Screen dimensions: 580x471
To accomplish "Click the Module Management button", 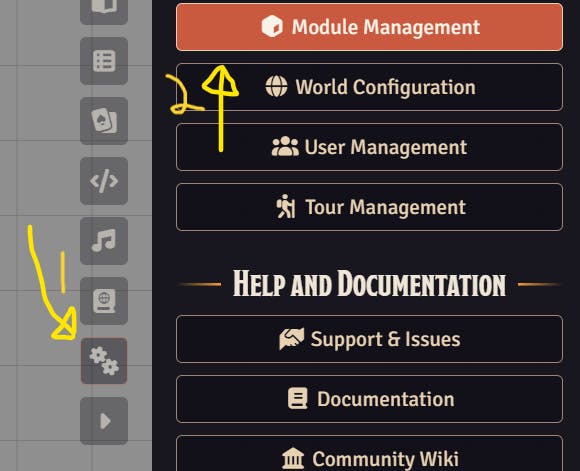I will click(x=370, y=27).
